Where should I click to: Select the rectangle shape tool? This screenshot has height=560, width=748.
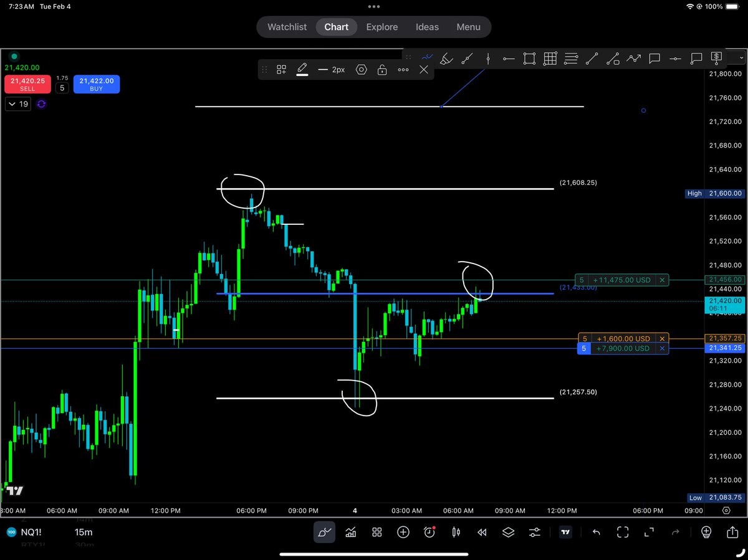click(x=529, y=59)
